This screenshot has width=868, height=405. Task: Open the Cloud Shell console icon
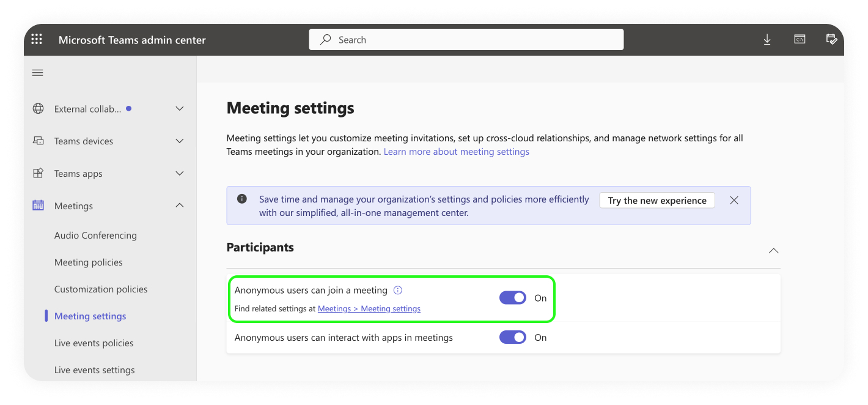coord(800,39)
